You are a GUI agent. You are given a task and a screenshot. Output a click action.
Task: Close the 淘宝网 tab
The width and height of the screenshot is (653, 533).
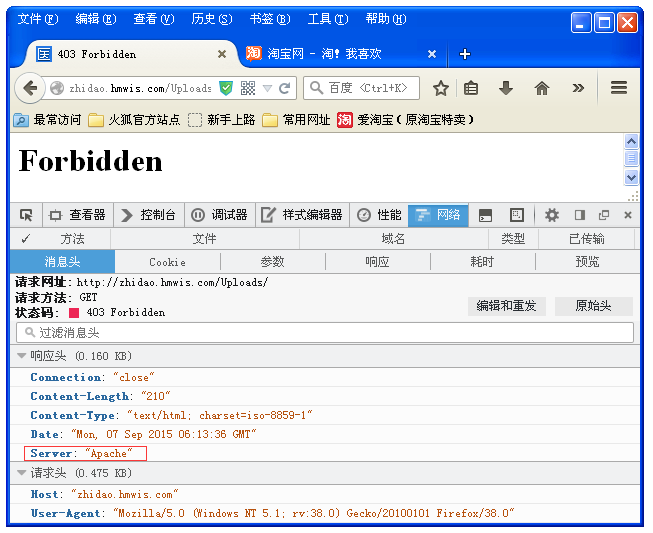tap(432, 54)
